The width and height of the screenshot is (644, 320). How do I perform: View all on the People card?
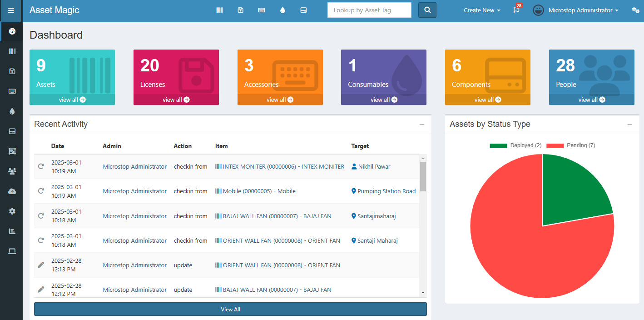click(592, 100)
